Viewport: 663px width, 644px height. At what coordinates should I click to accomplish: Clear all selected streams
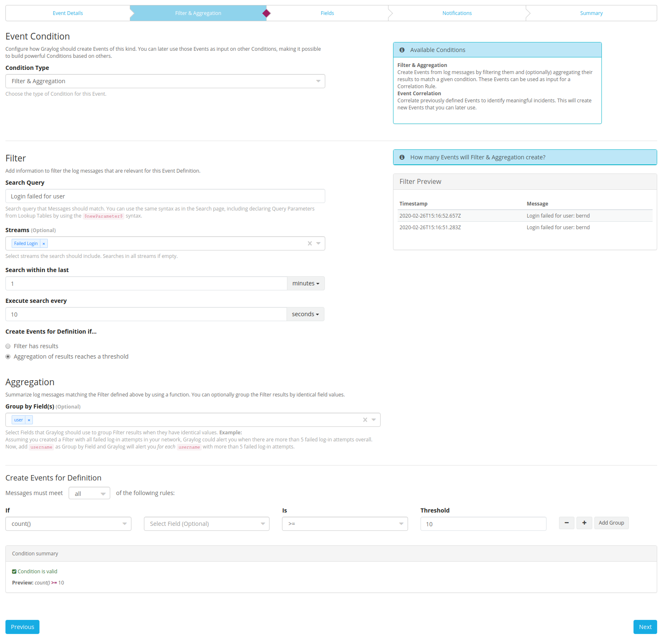coord(309,243)
